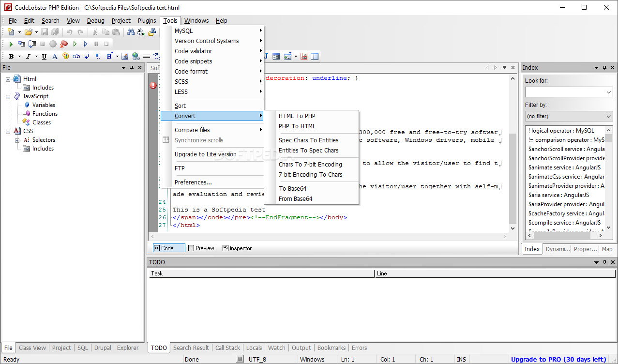
Task: Switch to the Search Result tab
Action: click(191, 348)
